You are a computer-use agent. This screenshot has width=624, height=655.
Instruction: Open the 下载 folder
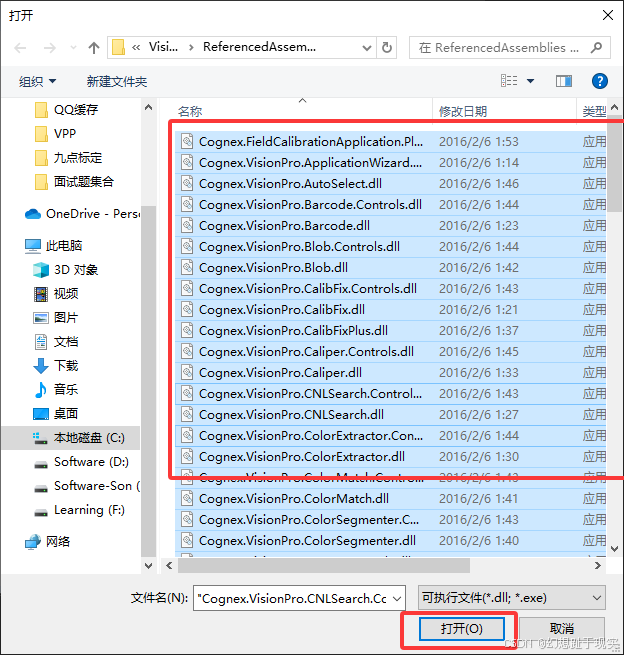(x=56, y=366)
